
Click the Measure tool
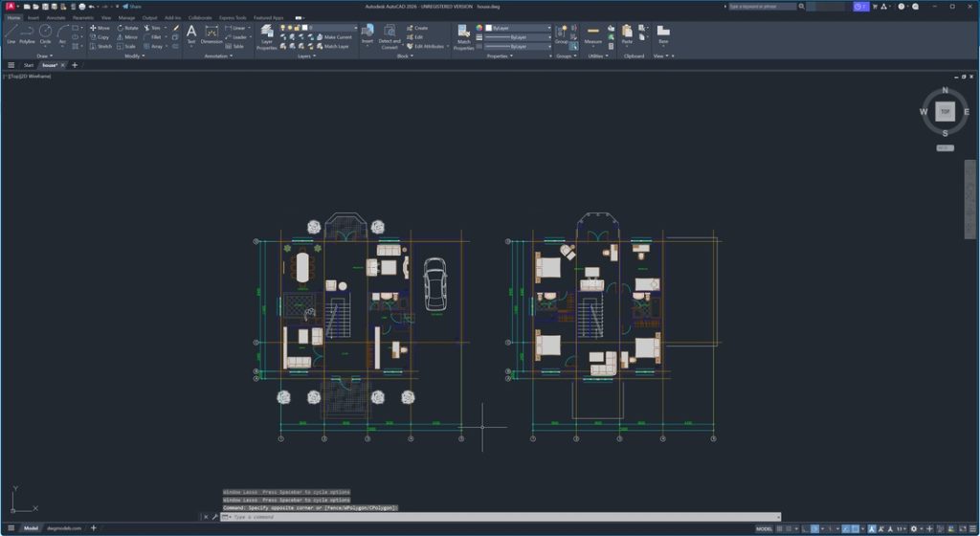(593, 33)
